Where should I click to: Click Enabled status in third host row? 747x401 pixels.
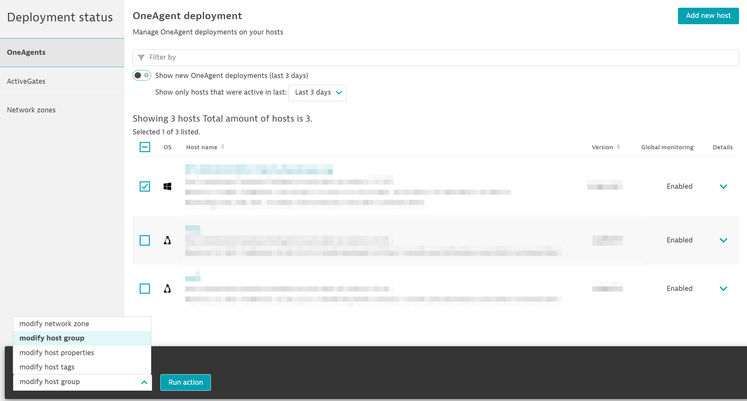tap(679, 289)
